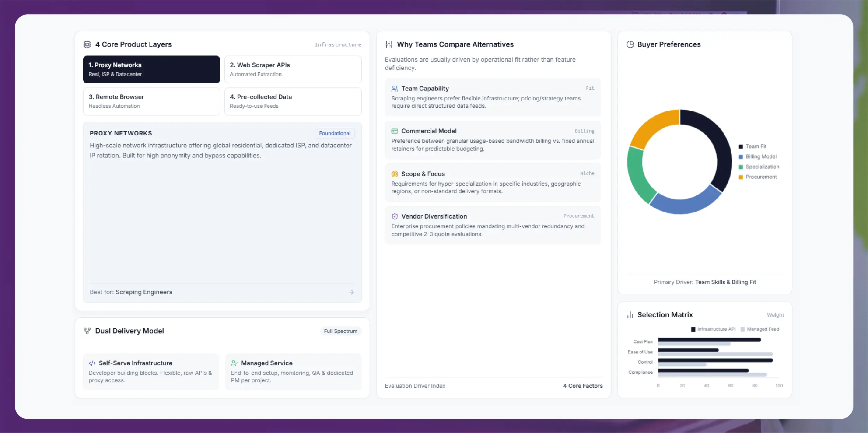Click the Procurement tag on Vendor Diversification
The height and width of the screenshot is (433, 868).
579,216
